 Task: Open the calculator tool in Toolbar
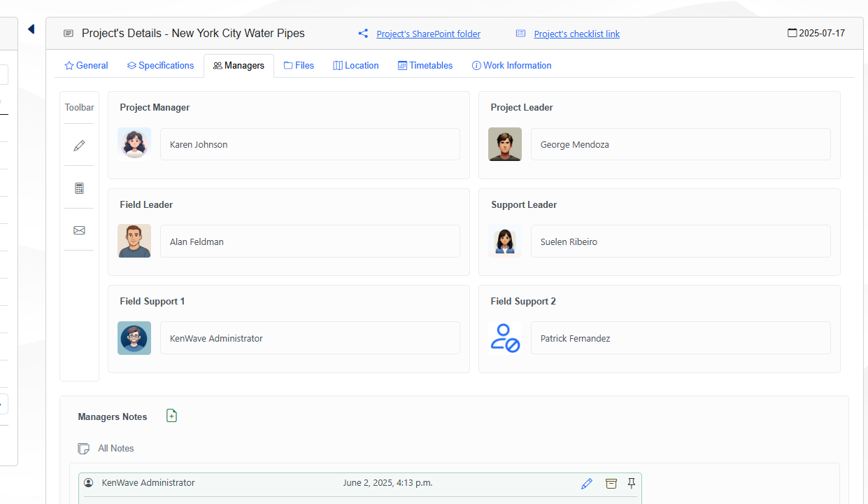[79, 188]
